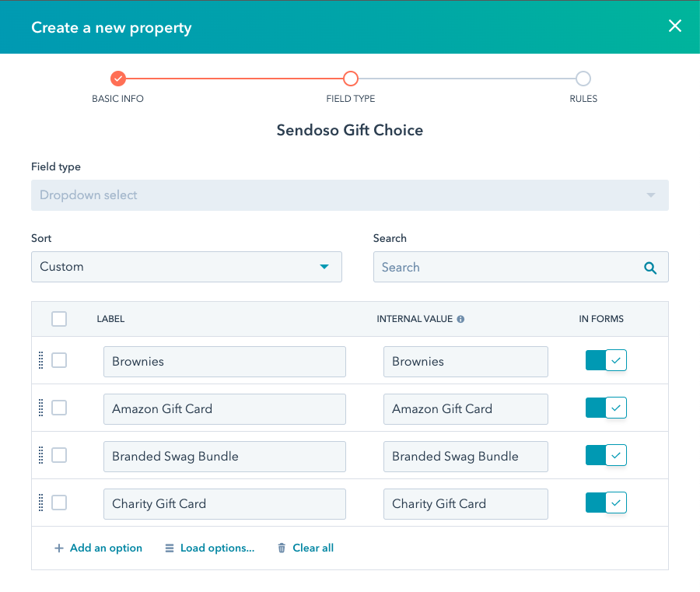Go to the Basic Info step
700x592 pixels.
click(117, 79)
